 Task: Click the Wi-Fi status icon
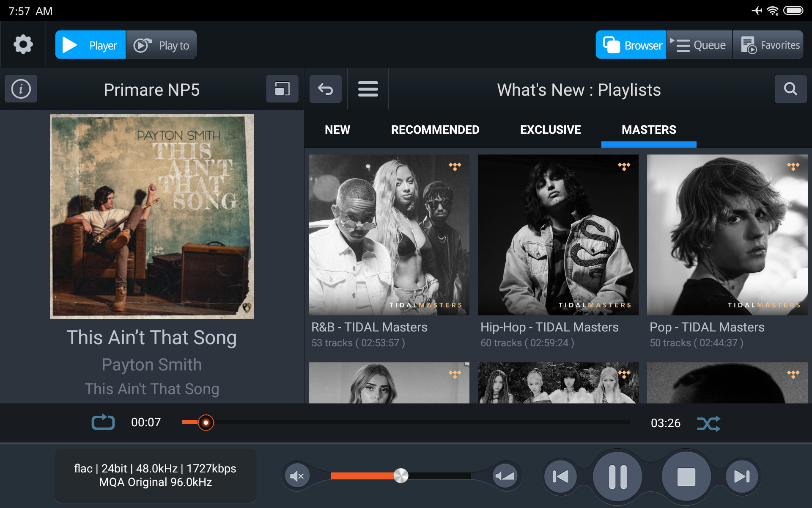pos(773,11)
